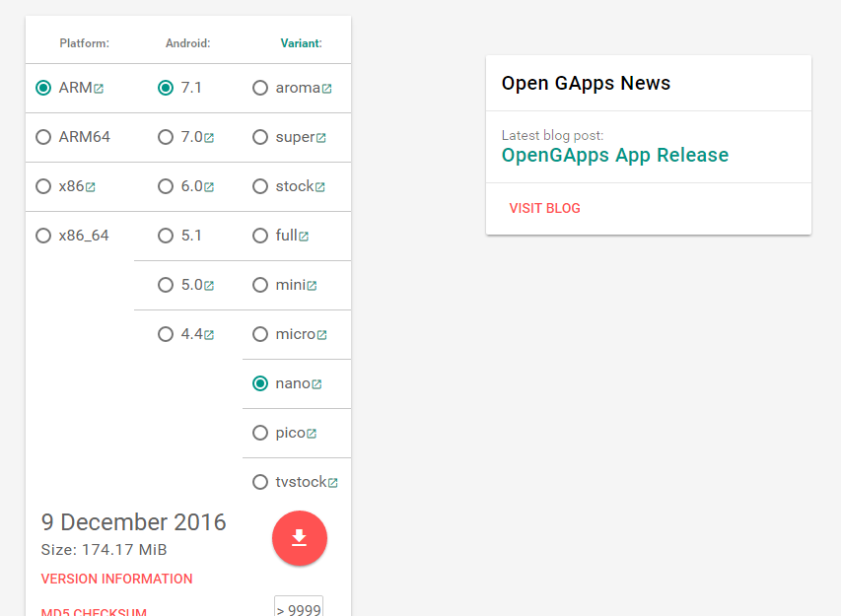
Task: Choose the super variant radio button
Action: click(x=260, y=137)
